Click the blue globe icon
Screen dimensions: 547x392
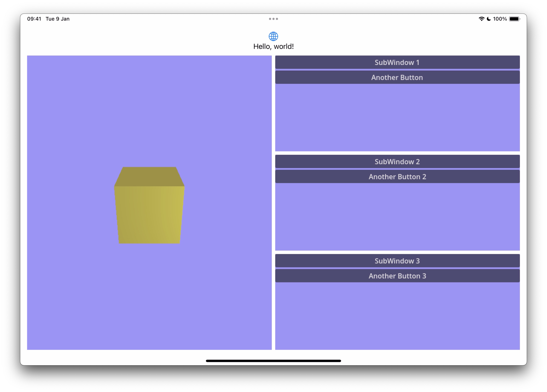tap(273, 36)
